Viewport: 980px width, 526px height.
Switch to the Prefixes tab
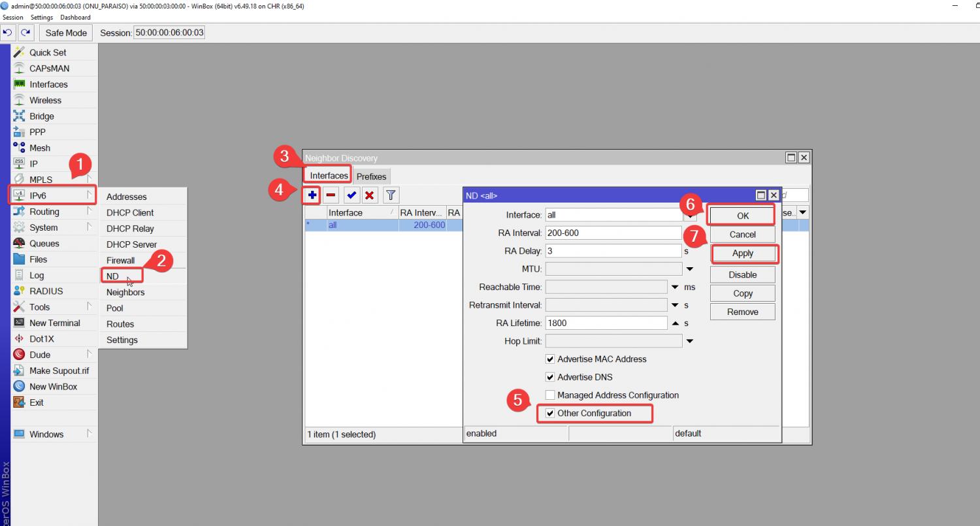(x=371, y=176)
